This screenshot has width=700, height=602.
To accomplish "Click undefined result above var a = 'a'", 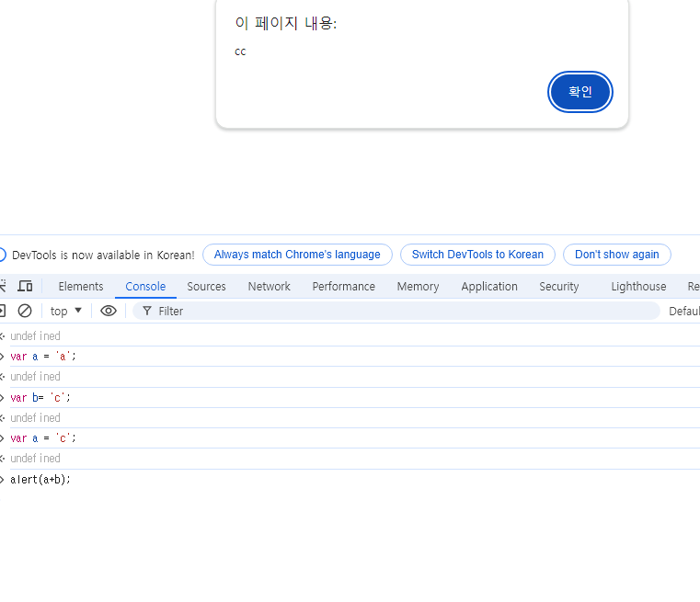I will point(35,335).
